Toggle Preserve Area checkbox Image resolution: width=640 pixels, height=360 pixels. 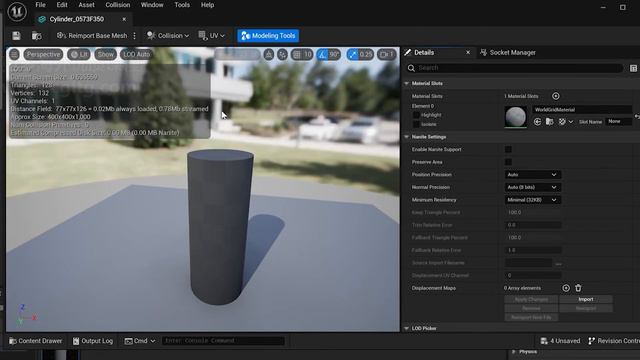tap(508, 162)
